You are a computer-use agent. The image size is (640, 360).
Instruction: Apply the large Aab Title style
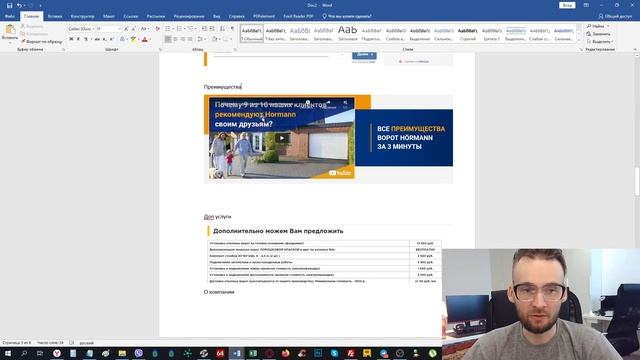click(347, 34)
